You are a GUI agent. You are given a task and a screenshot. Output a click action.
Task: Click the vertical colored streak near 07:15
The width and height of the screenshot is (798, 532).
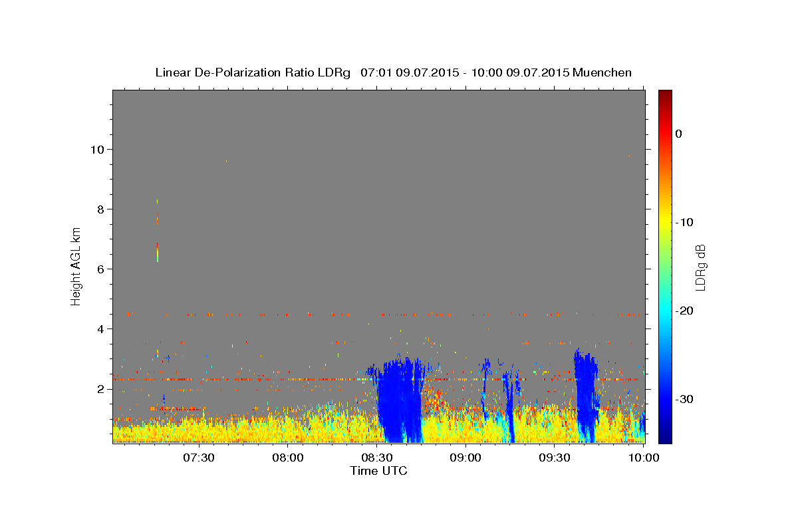pos(158,229)
